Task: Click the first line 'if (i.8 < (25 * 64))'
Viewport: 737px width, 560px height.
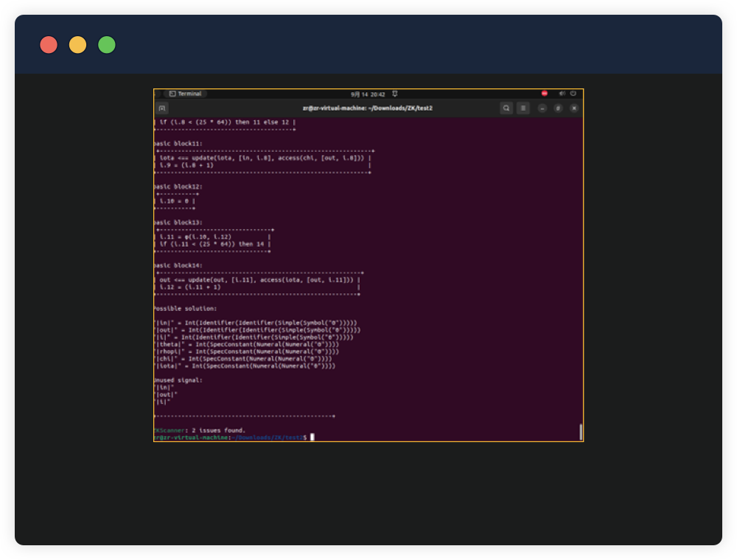Action: 224,122
